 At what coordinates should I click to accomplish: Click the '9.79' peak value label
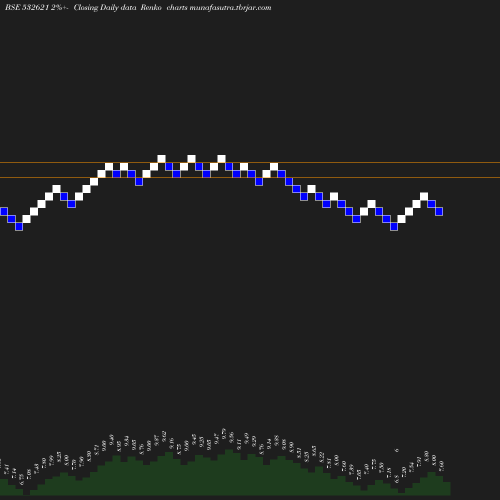[224, 433]
